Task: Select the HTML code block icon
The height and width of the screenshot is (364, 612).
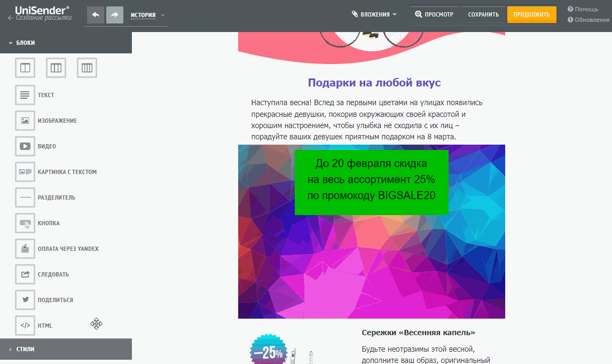Action: click(25, 326)
